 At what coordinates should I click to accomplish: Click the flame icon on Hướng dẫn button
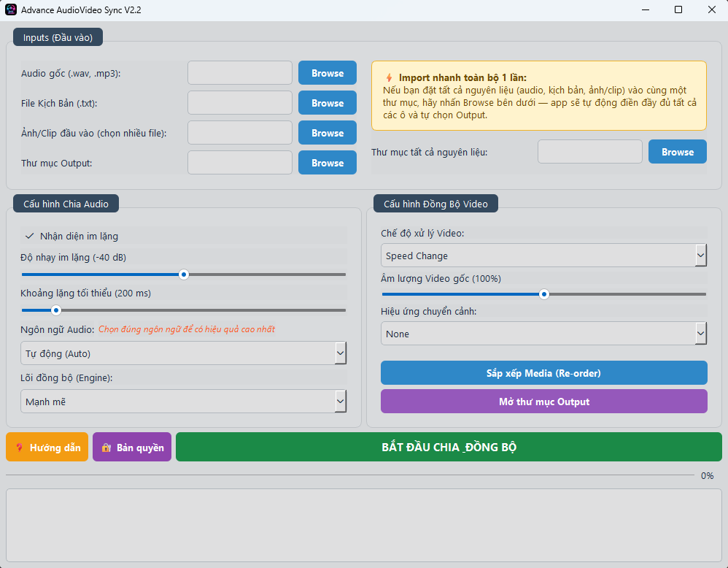[x=19, y=446]
